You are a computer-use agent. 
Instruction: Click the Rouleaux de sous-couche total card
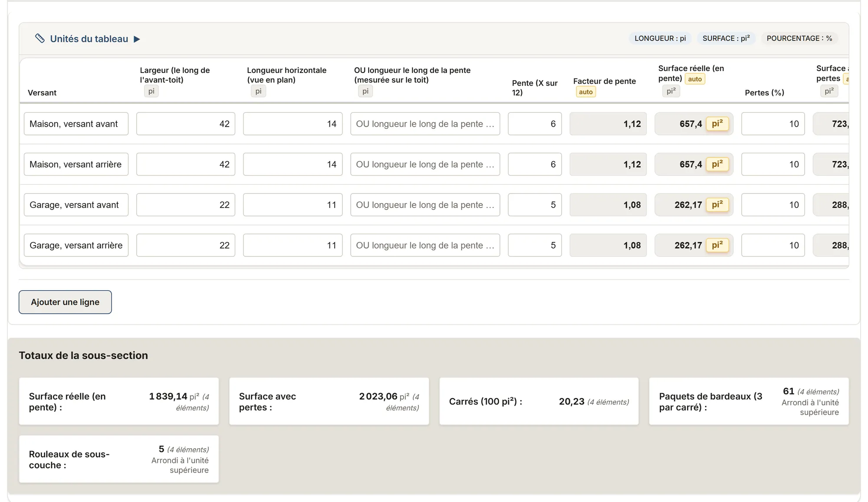click(119, 459)
